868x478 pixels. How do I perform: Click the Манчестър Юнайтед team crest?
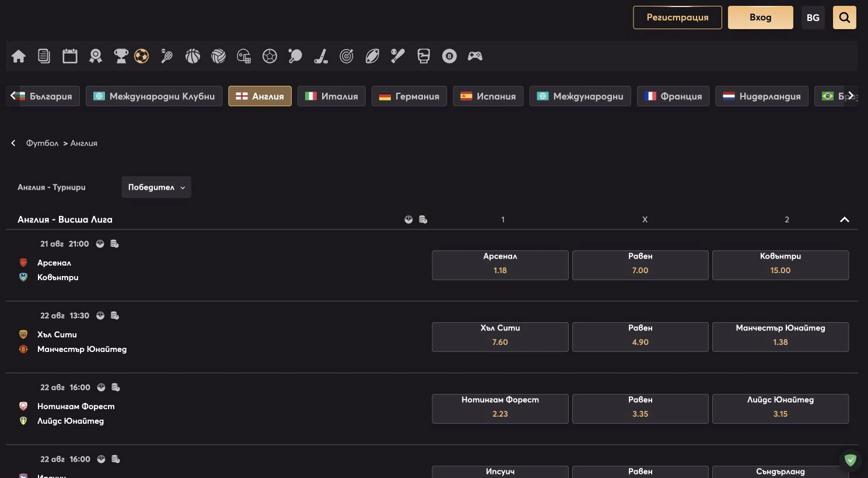pyautogui.click(x=23, y=349)
